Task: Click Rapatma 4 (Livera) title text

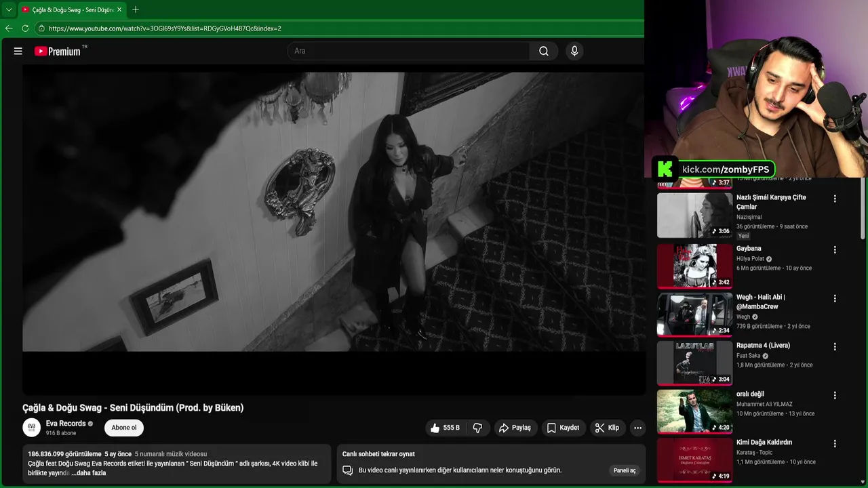Action: coord(763,346)
